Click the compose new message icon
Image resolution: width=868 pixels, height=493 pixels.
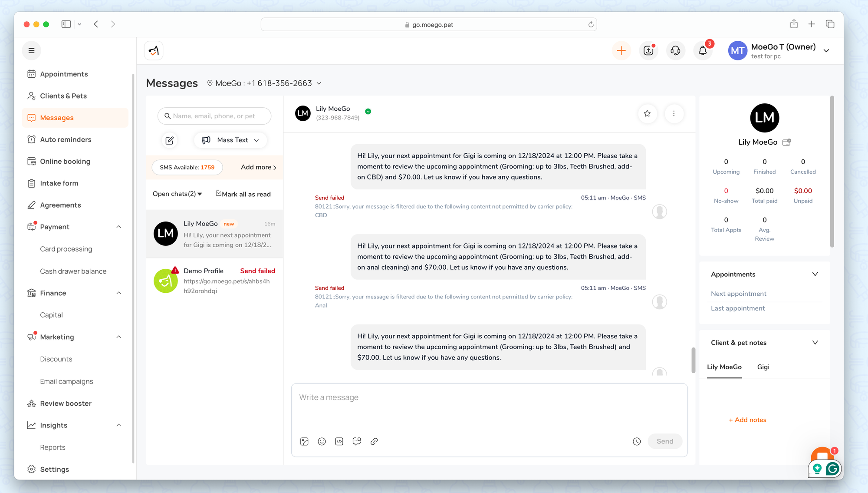170,140
